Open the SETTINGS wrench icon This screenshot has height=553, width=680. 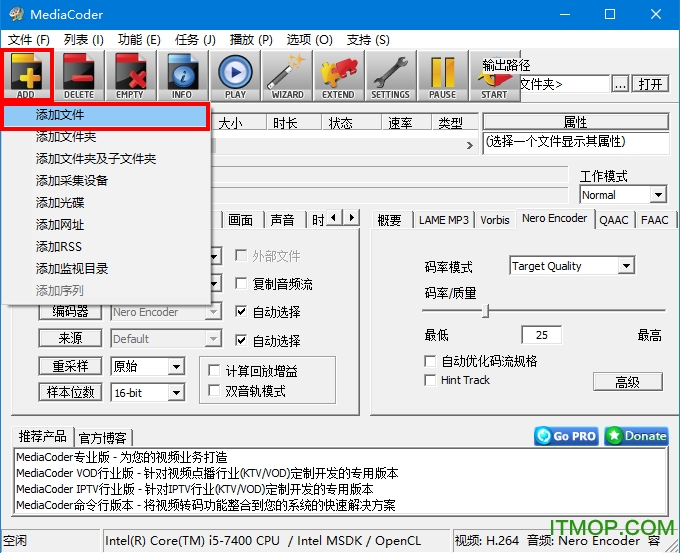[x=390, y=76]
